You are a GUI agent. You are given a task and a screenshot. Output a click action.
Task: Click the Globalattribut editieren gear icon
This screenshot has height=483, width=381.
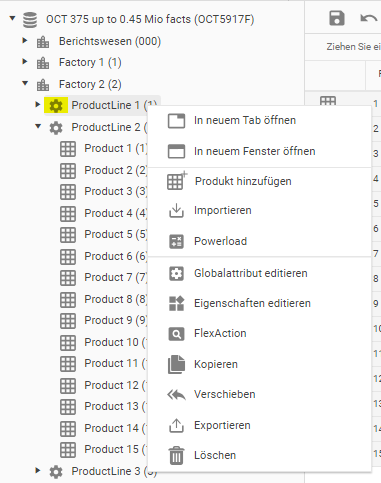pos(176,274)
